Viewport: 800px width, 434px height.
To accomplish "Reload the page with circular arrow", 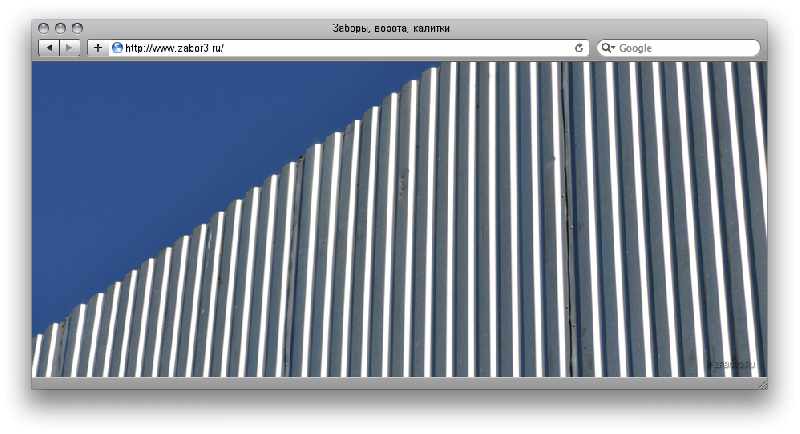I will (579, 48).
